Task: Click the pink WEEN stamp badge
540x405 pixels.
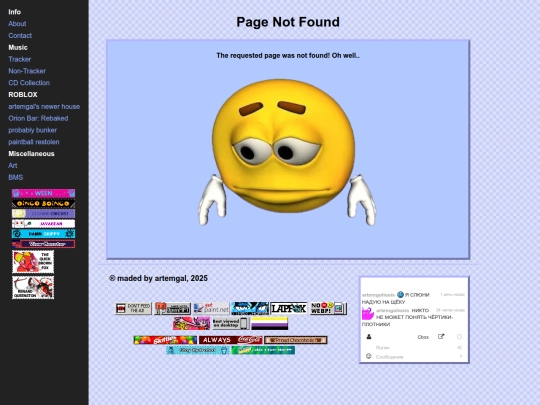Action: point(43,193)
